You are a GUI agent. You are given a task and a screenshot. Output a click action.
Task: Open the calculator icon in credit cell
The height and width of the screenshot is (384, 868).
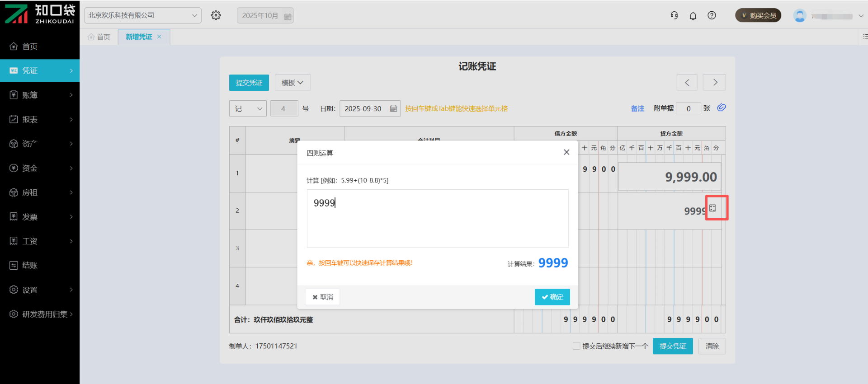713,208
